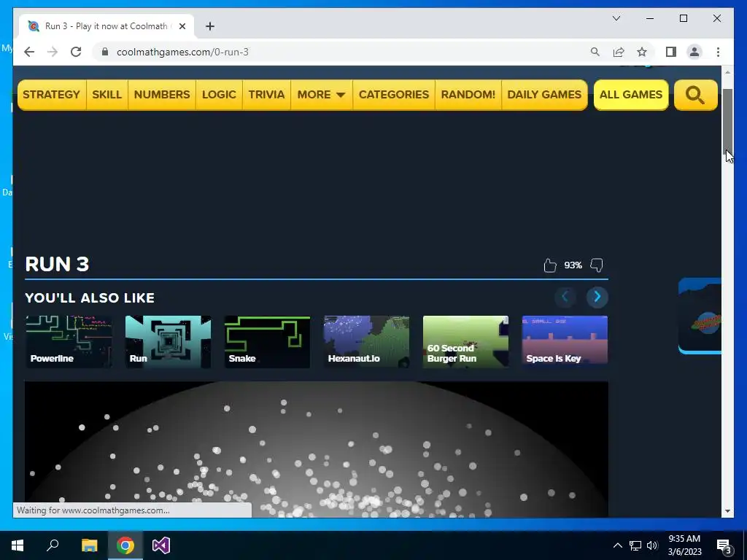Screen dimensions: 747x560
Task: Click the padlock site info icon
Action: click(105, 52)
